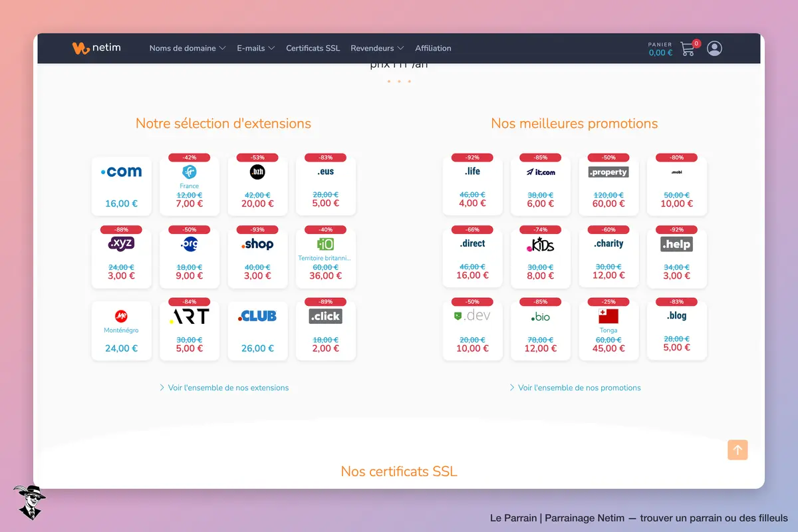This screenshot has height=532, width=798.
Task: Select the .ART extension logo
Action: (x=190, y=316)
